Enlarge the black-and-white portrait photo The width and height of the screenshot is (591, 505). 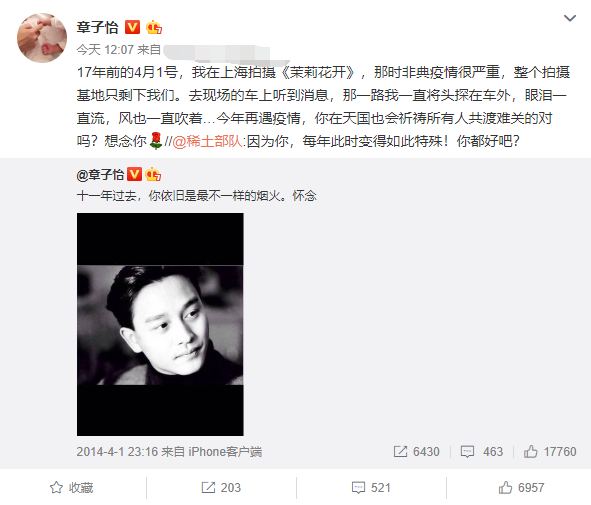pos(160,324)
